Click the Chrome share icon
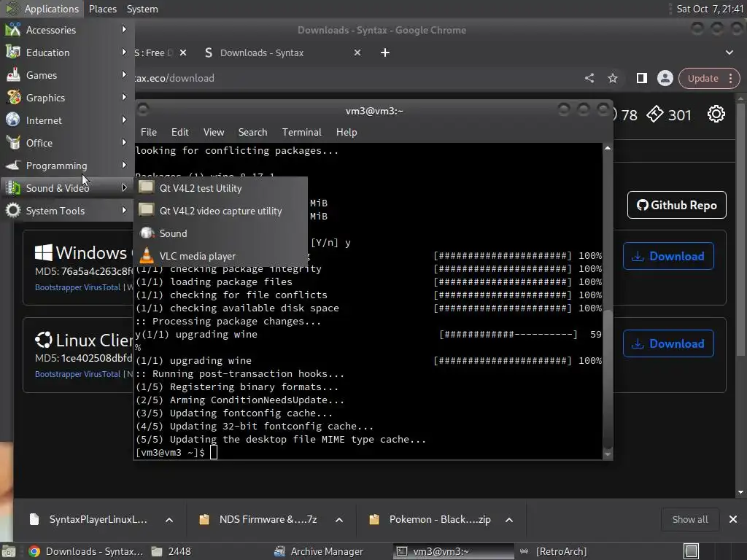 [x=589, y=78]
